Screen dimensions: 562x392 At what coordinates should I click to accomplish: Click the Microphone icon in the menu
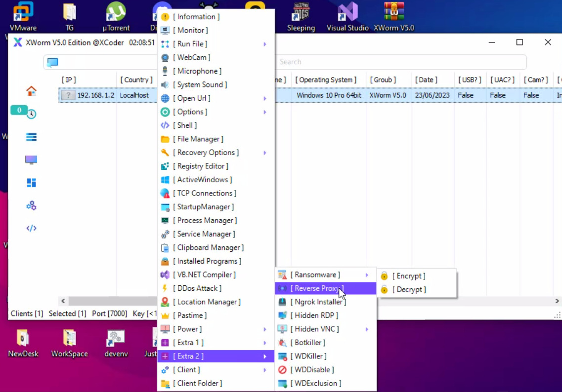[x=165, y=71]
